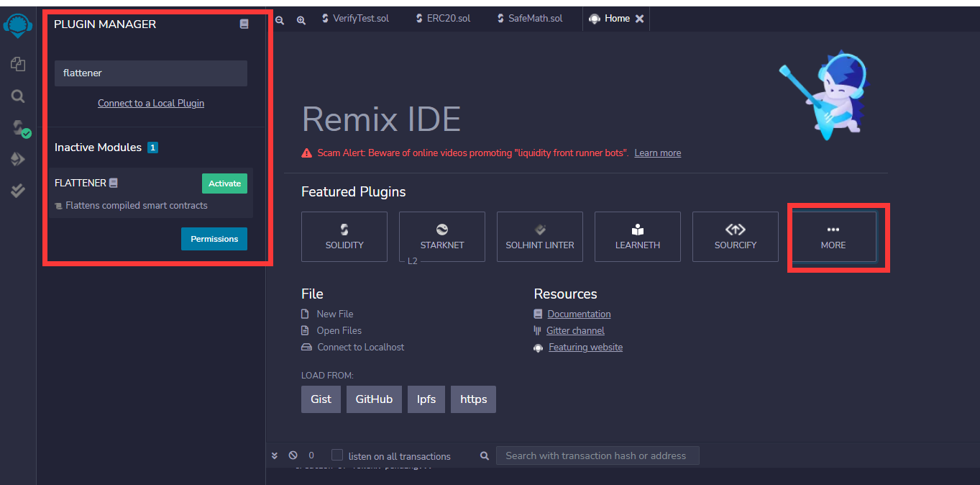Click the transaction hash search field
Screen dimensions: 980x485
coord(597,455)
